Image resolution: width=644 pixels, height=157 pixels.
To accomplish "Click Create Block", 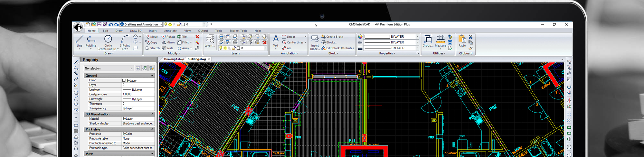I will point(332,37).
